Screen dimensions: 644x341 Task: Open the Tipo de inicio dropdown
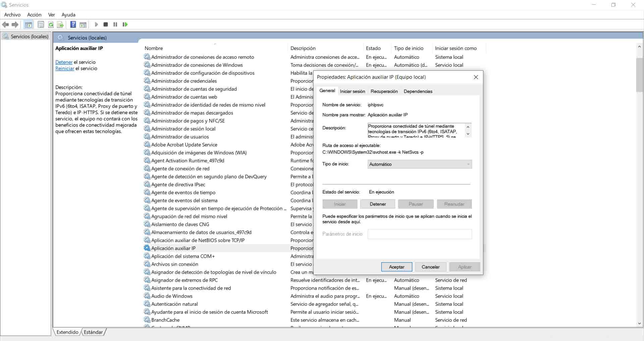(420, 164)
